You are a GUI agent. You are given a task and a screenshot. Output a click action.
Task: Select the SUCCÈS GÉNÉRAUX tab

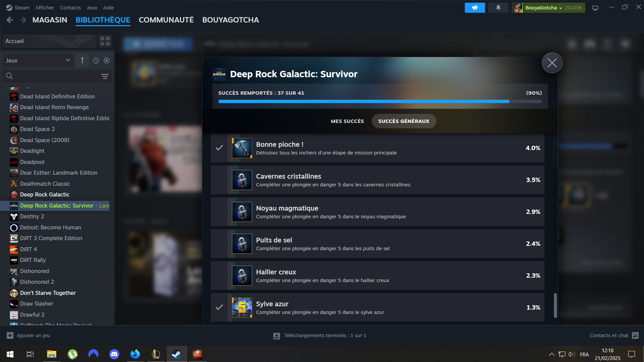[404, 121]
